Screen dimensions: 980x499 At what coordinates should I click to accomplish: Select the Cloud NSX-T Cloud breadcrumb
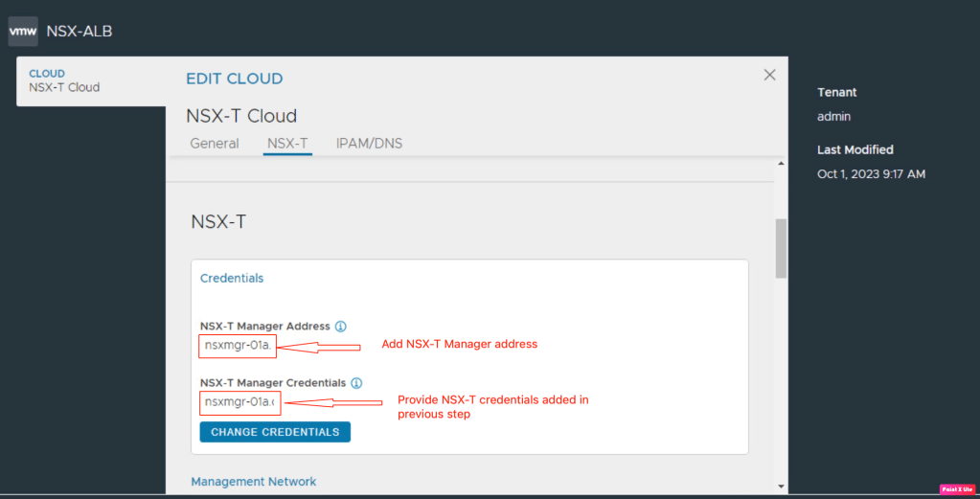click(x=64, y=80)
